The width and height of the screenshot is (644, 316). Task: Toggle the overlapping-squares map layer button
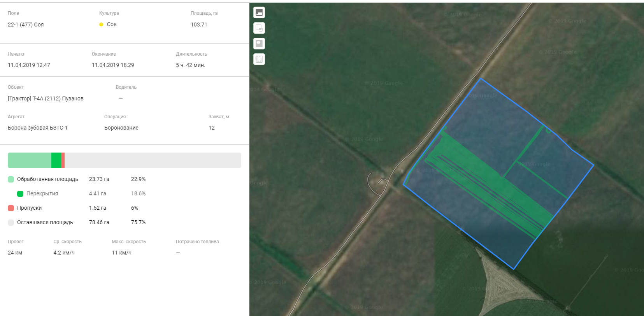[259, 28]
